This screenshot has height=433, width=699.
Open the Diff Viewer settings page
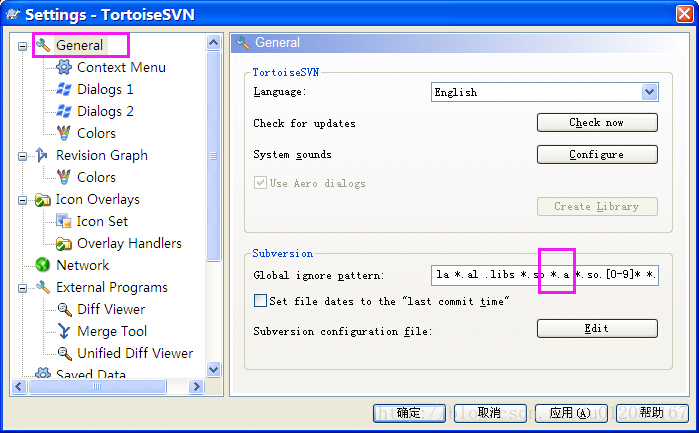[111, 309]
